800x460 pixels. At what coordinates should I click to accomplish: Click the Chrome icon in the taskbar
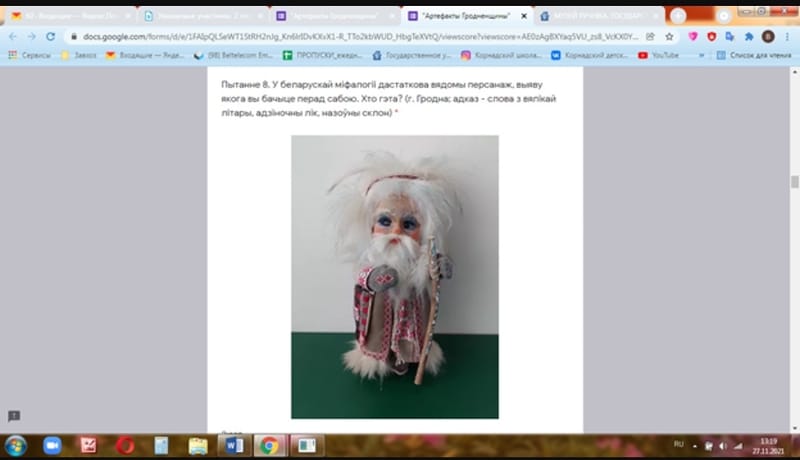click(x=267, y=445)
